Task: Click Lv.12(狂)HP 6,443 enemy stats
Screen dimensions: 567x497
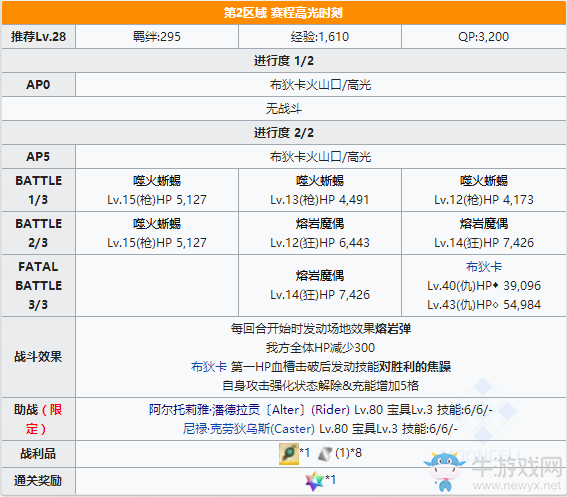Action: coord(320,243)
